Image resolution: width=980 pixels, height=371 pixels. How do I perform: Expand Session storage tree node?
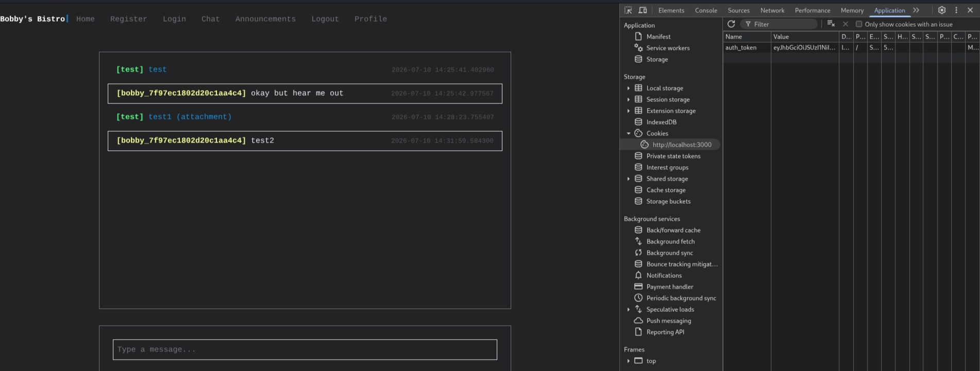pyautogui.click(x=628, y=99)
